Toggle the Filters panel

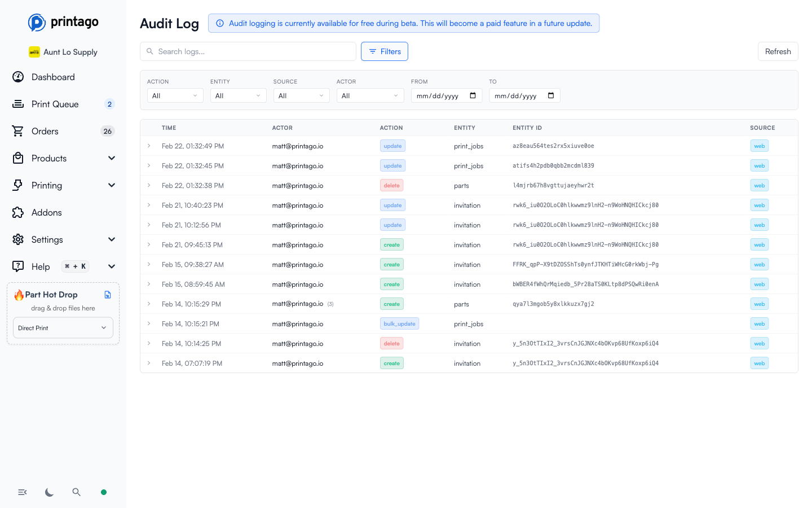(384, 51)
